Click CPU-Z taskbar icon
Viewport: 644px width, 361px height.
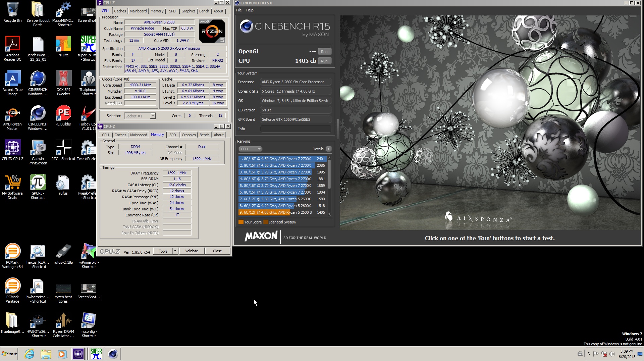point(78,354)
